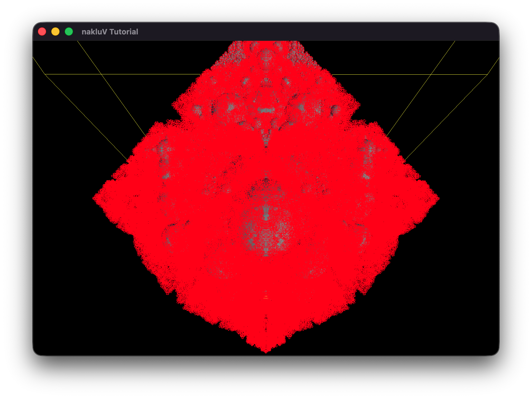
Task: Click horizontal yellow line left of fractal
Action: [123, 74]
